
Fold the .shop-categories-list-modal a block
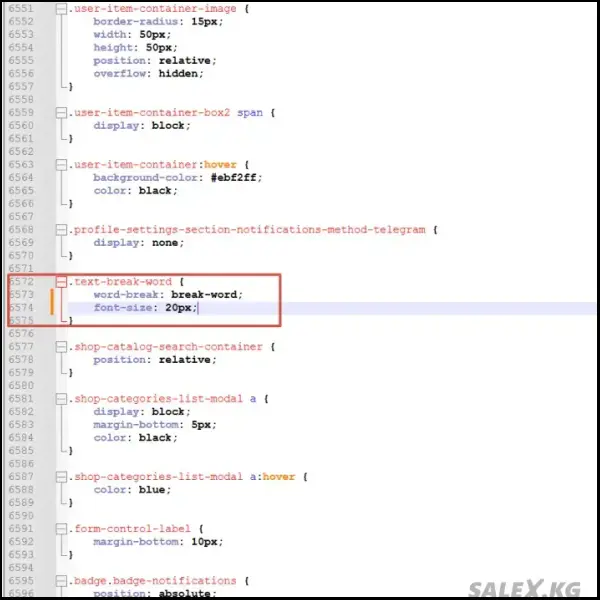tap(62, 398)
